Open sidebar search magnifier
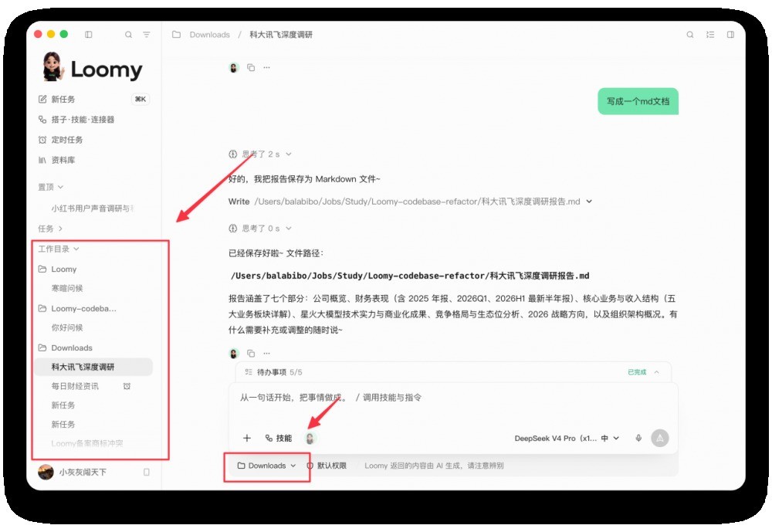 (x=128, y=35)
